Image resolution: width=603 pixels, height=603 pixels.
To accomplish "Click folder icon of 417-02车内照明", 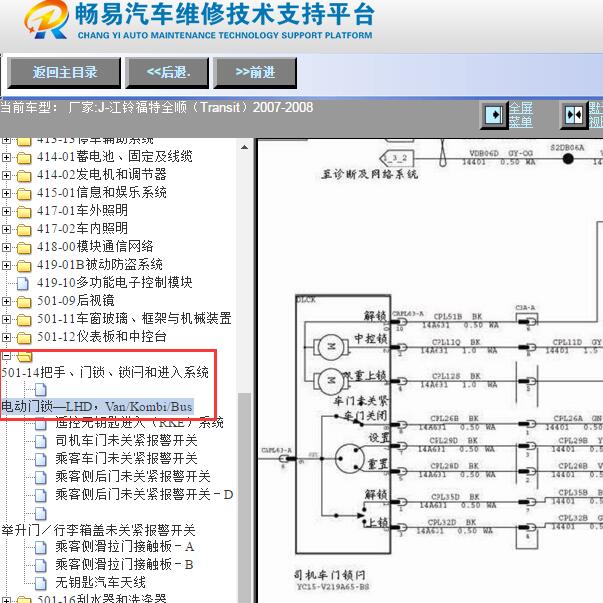I will tap(24, 230).
